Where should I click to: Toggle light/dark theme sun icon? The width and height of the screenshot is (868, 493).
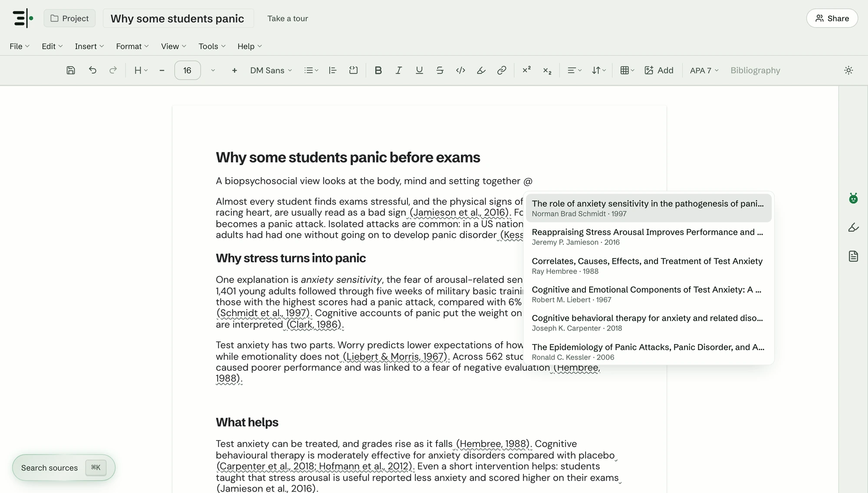click(x=848, y=70)
